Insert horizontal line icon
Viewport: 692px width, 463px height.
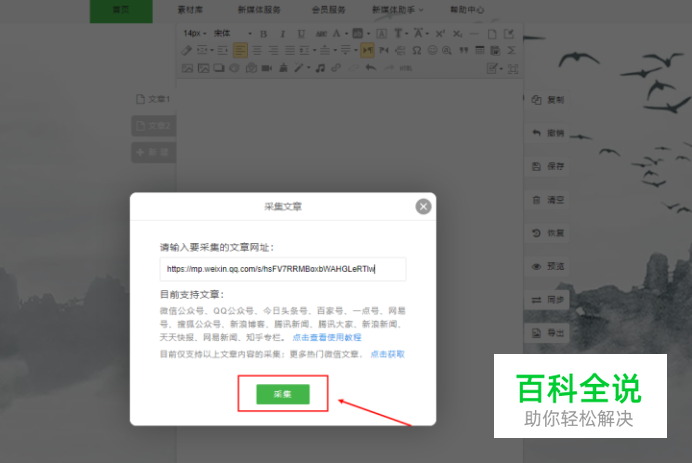coord(474,34)
